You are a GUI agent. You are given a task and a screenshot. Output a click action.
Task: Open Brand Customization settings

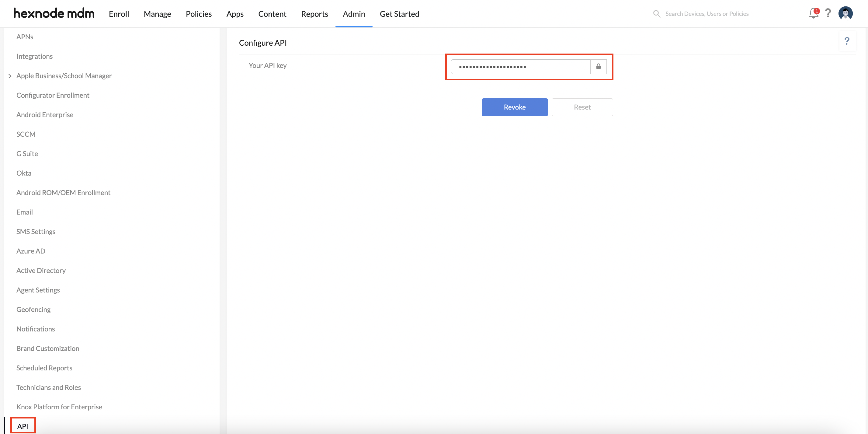(x=48, y=348)
